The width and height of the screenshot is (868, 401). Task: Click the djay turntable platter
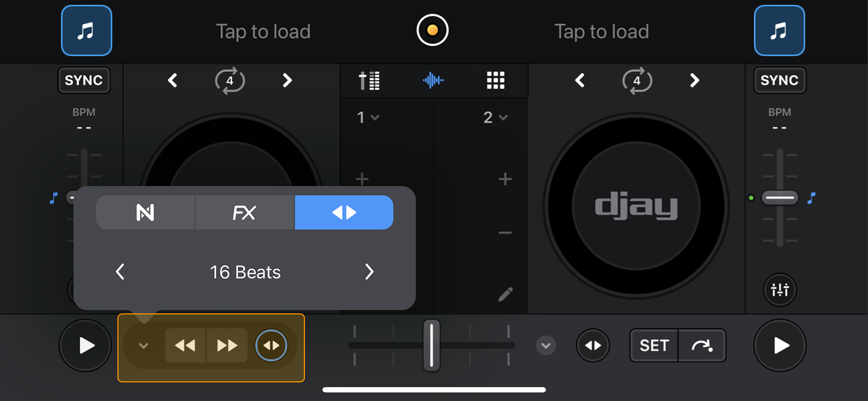(x=636, y=206)
